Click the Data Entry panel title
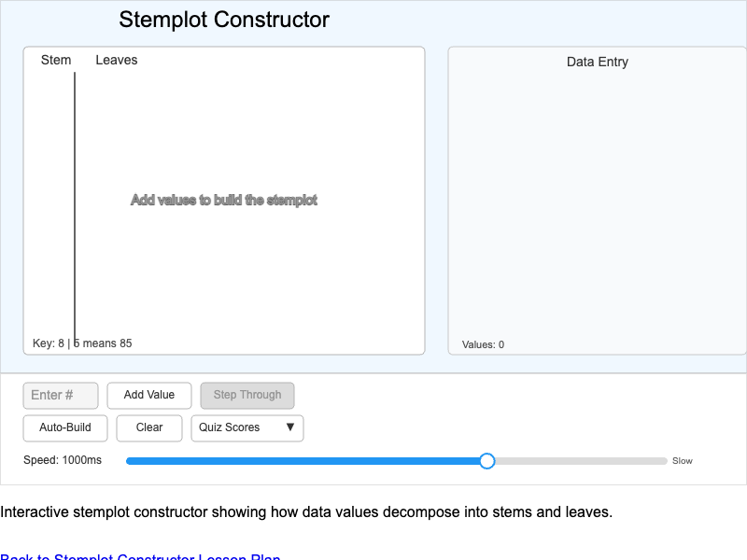Screen dimensions: 747x560 597,62
